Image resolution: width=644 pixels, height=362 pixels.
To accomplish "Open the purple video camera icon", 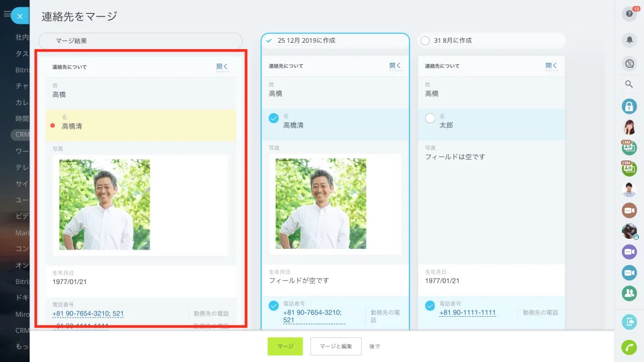I will (x=629, y=251).
